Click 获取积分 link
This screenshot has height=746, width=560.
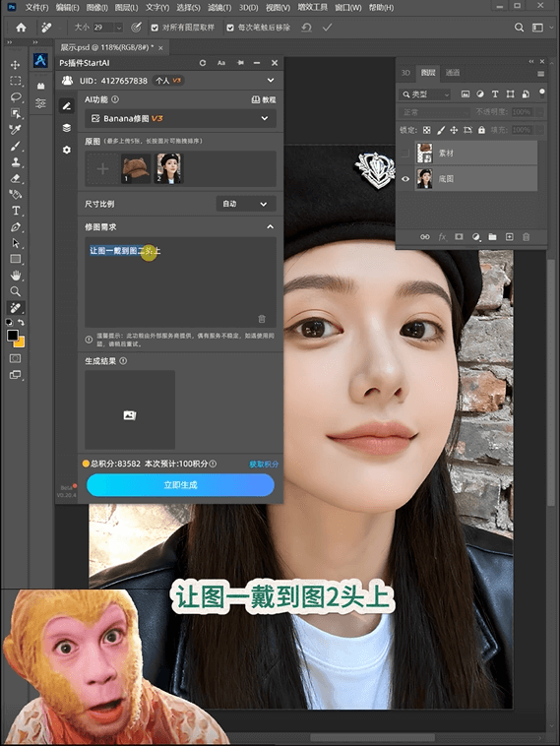pos(264,464)
